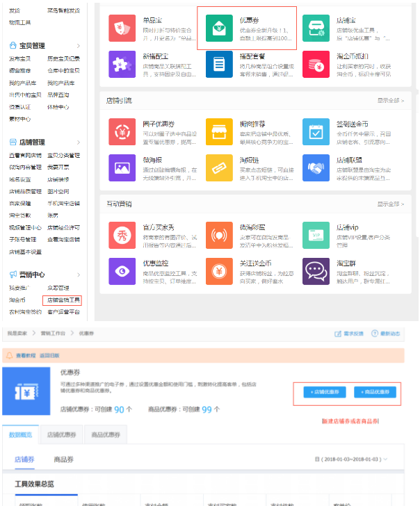Viewport: 420px width, 506px height.
Task: Open the 官方买家秀 秀 icon
Action: tap(122, 235)
